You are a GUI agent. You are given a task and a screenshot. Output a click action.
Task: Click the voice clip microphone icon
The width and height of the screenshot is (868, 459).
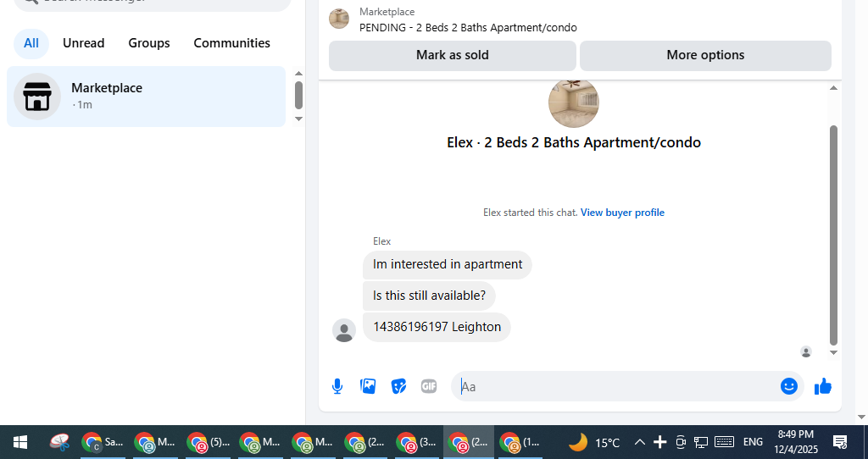point(337,386)
